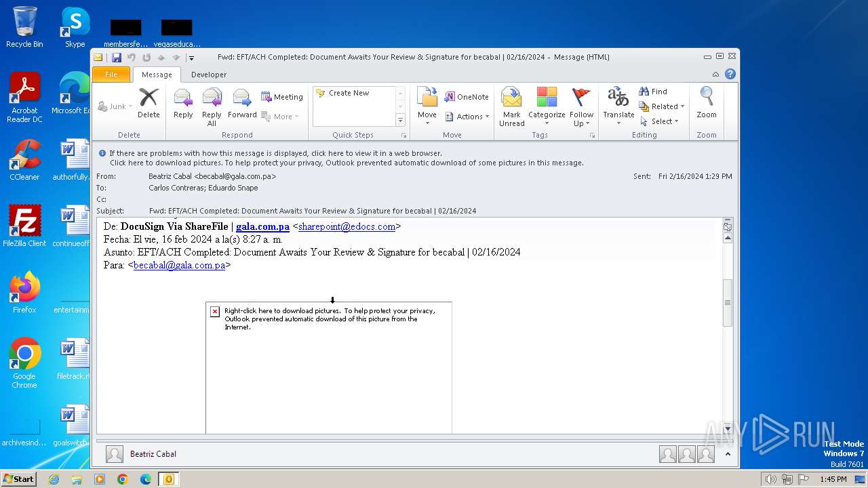Click the Reply icon
The width and height of the screenshot is (868, 488).
click(183, 104)
